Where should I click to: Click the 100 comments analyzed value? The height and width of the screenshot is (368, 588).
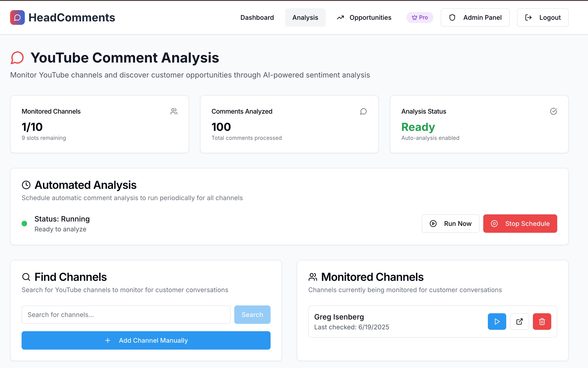[221, 127]
